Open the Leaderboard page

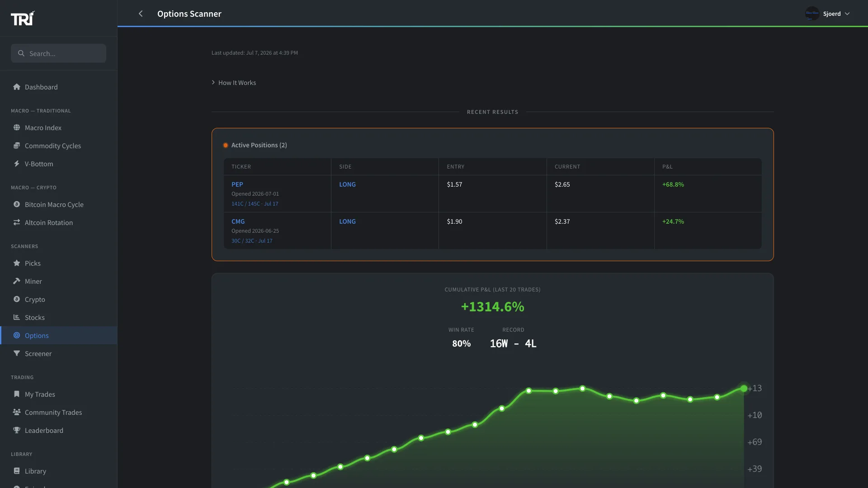pos(59,430)
